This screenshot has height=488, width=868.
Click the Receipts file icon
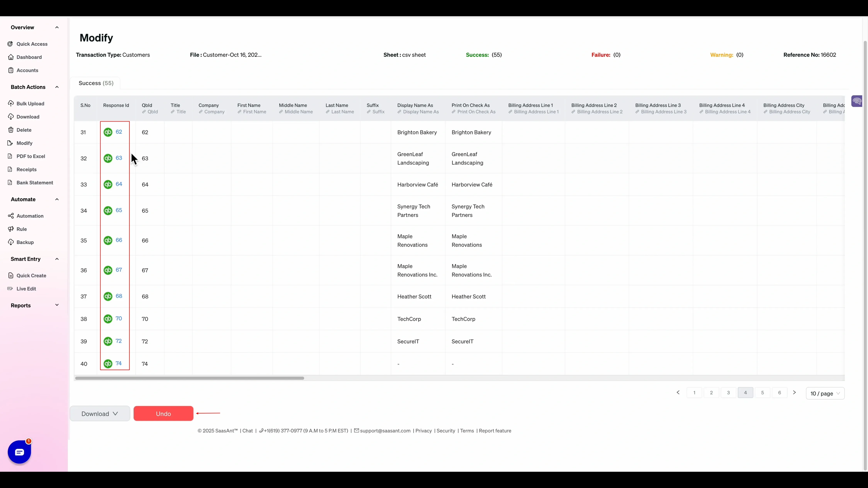coord(10,169)
